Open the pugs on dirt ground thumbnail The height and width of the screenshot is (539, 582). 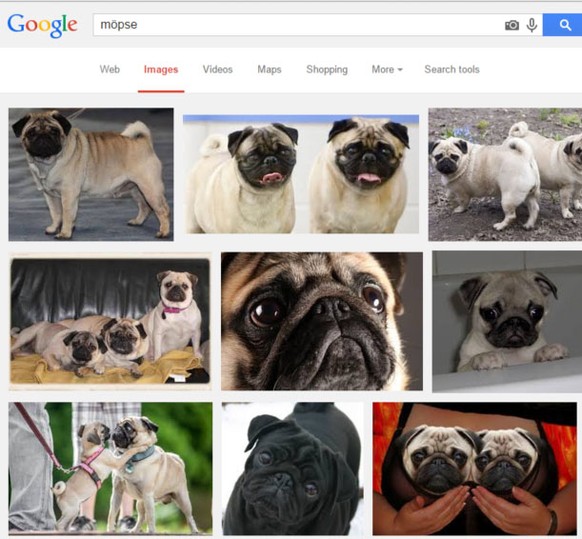click(505, 174)
